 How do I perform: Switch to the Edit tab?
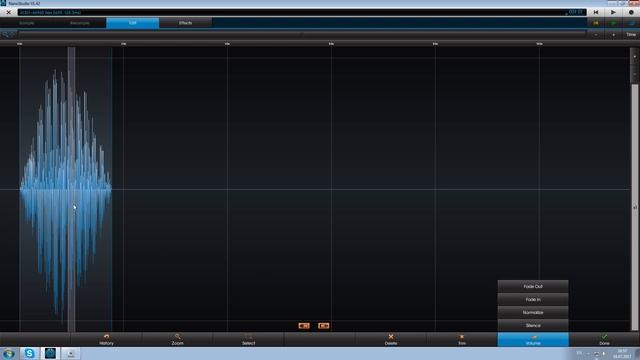133,23
